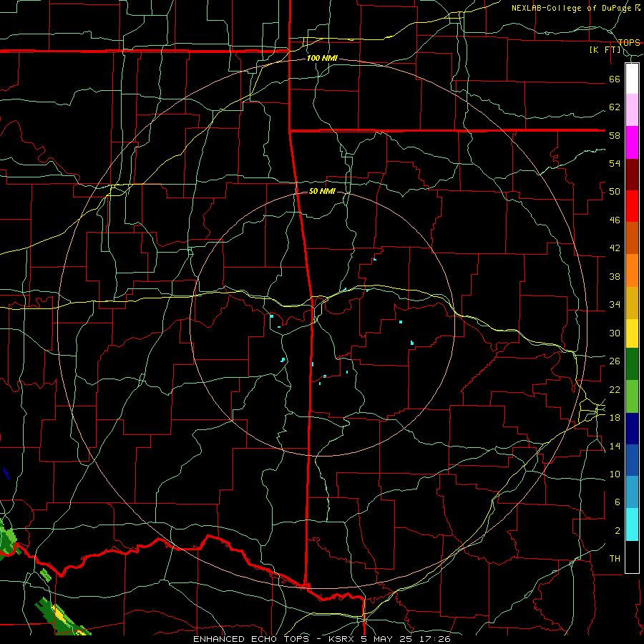Screen dimensions: 644x644
Task: Click the "26" legend value
Action: point(615,361)
